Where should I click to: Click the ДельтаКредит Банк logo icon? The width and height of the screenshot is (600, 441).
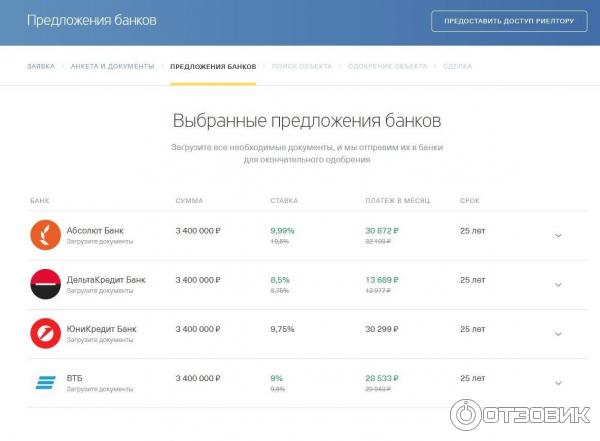pyautogui.click(x=45, y=284)
